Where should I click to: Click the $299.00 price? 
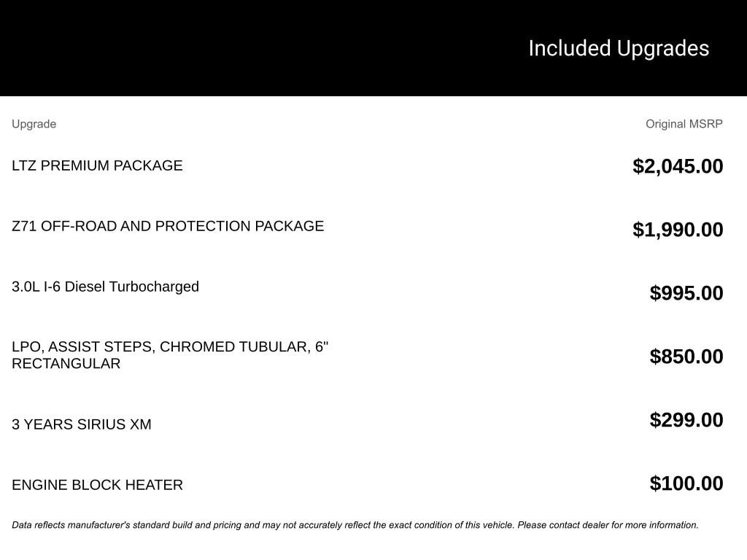point(686,420)
